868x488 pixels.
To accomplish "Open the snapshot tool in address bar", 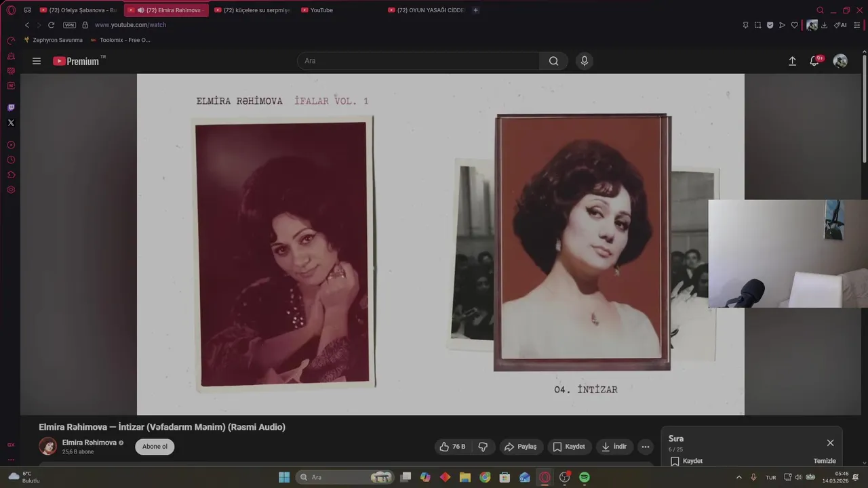I will pos(757,25).
